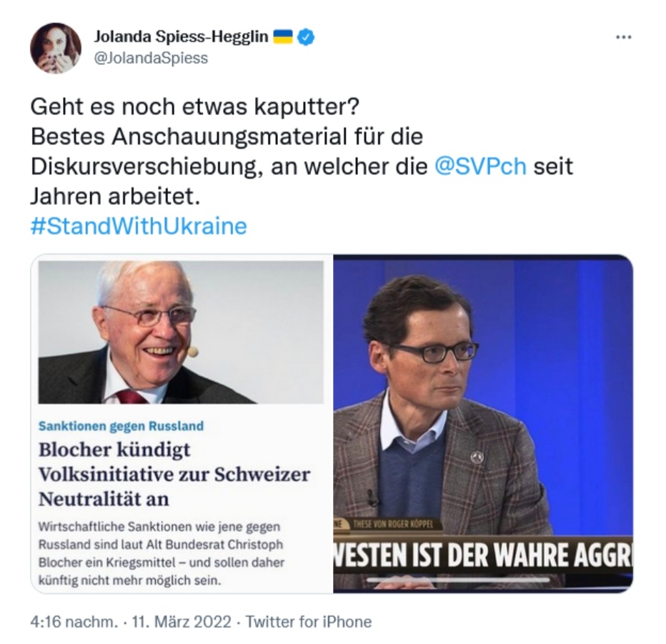Screen dimensions: 666x644
Task: Click Jolanda Spiess-Hegglin's profile avatar
Action: [x=56, y=48]
